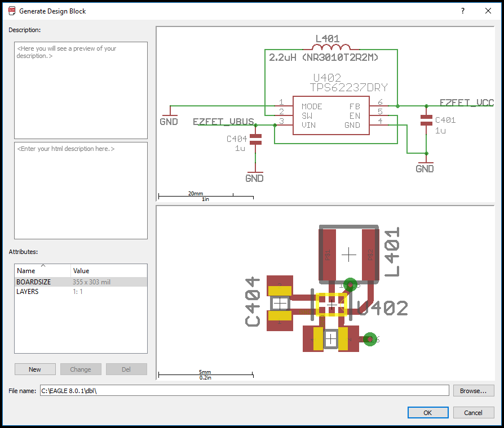Click the html description text area
This screenshot has width=504, height=428.
click(81, 190)
